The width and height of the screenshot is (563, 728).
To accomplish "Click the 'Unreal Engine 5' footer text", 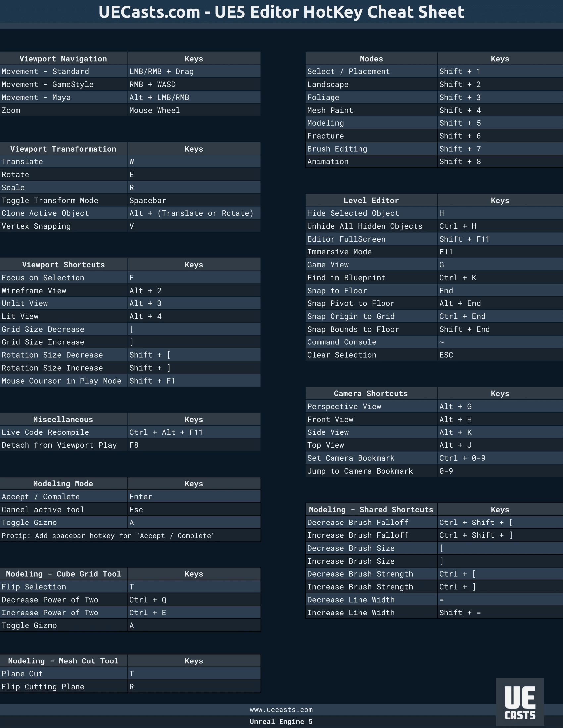I will point(281,722).
